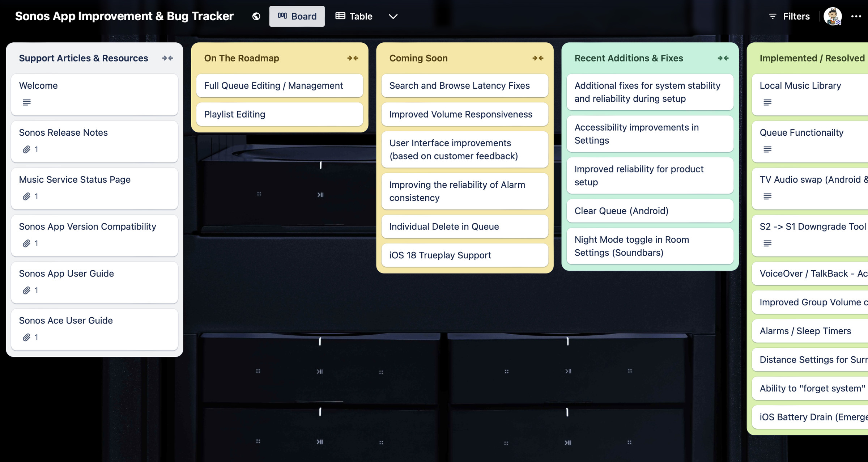Viewport: 868px width, 462px height.
Task: Open the collapse arrow on Support Articles column
Action: 167,58
